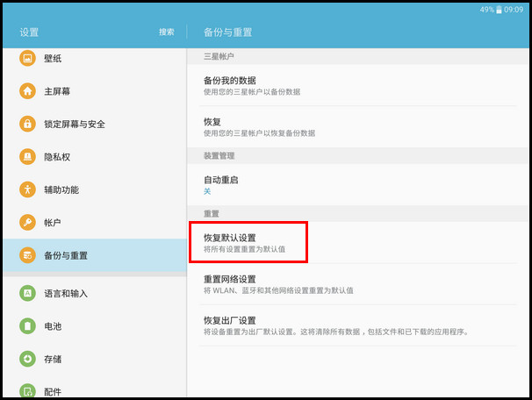Tap the privacy icon beside 隐私权
Screen dimensions: 532x400
pos(27,157)
